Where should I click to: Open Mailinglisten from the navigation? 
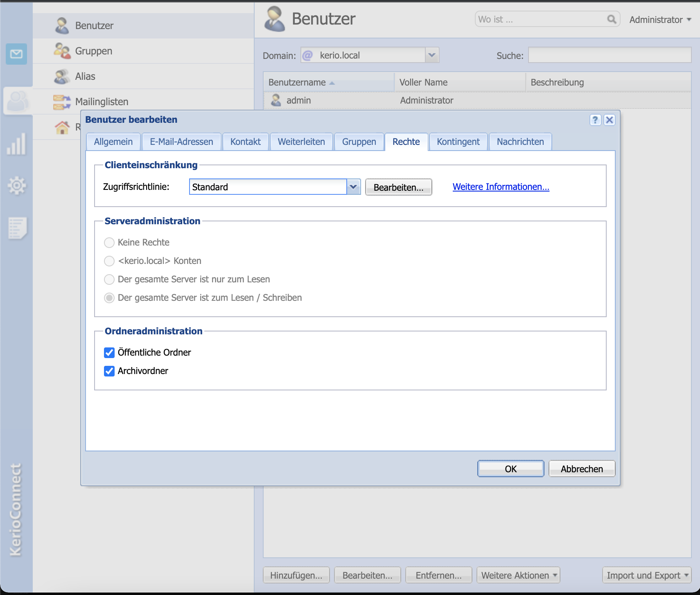coord(102,101)
